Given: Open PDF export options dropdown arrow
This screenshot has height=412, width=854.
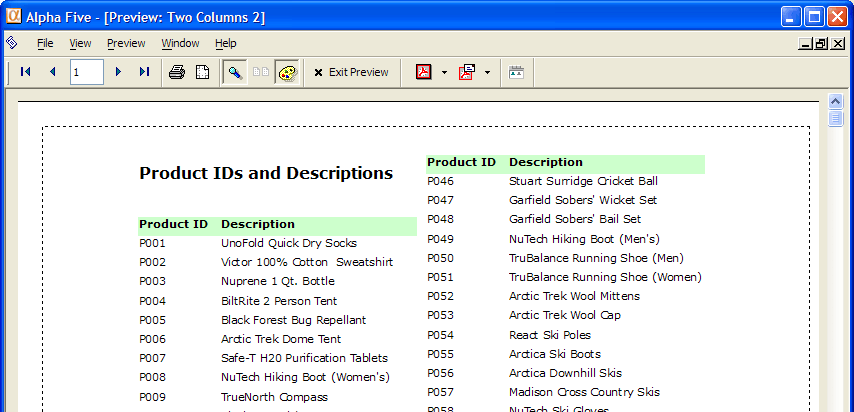Looking at the screenshot, I should tap(444, 72).
